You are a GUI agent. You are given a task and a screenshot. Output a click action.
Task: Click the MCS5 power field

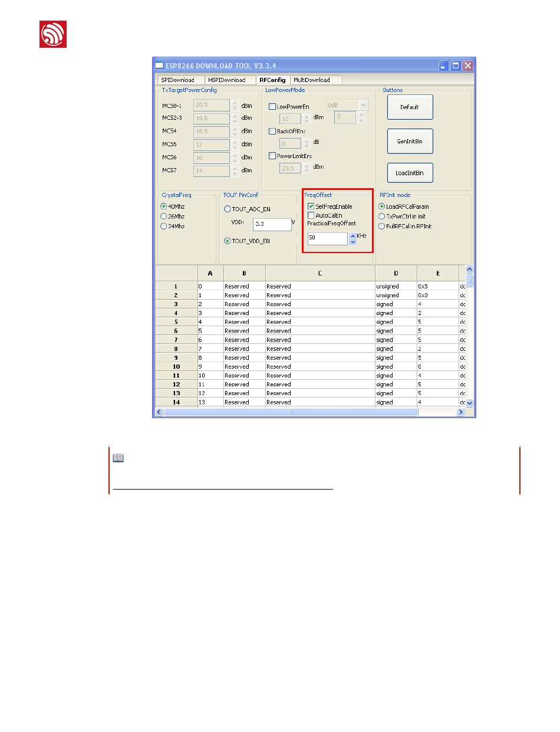[212, 144]
